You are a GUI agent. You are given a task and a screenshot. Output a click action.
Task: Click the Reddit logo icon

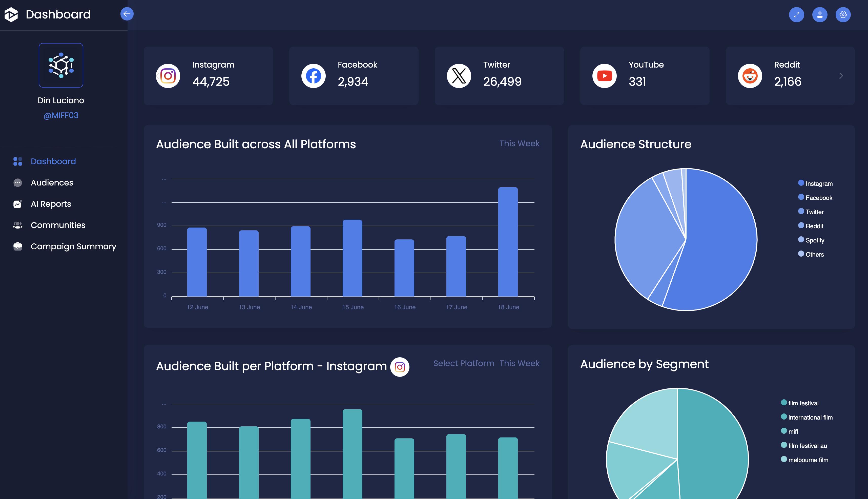coord(750,76)
